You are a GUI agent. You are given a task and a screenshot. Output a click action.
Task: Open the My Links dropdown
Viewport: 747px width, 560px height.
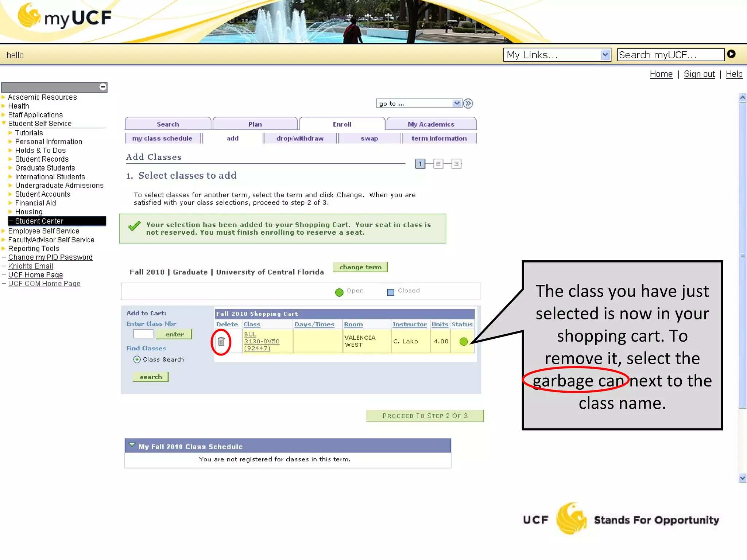coord(605,55)
